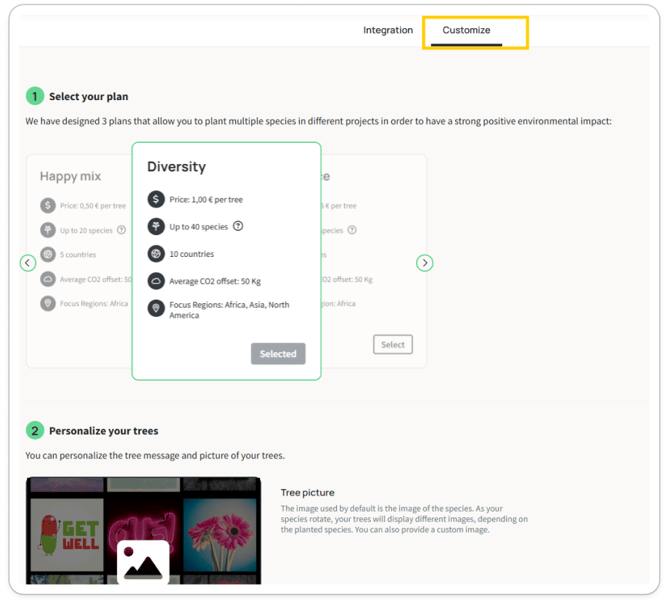Click dollar icon in Happy mix card

point(48,206)
